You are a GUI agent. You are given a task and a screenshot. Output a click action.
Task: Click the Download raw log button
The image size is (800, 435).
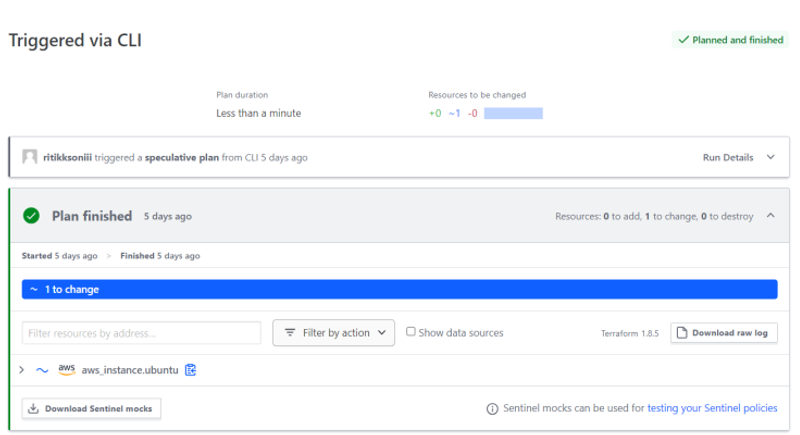pos(724,332)
